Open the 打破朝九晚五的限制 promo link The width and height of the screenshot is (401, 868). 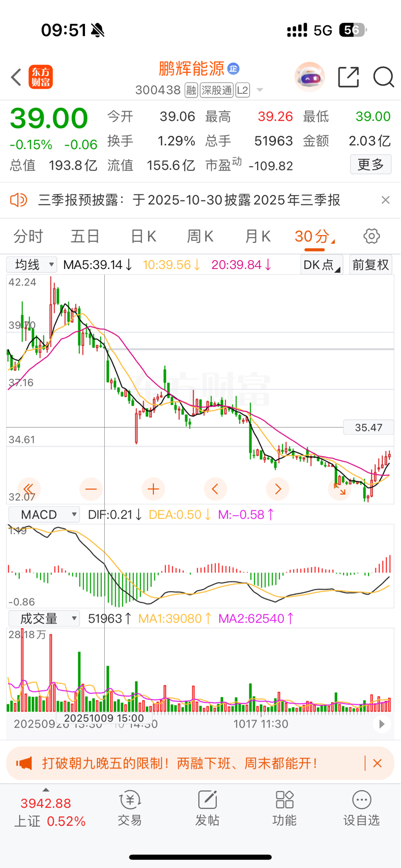click(x=180, y=764)
